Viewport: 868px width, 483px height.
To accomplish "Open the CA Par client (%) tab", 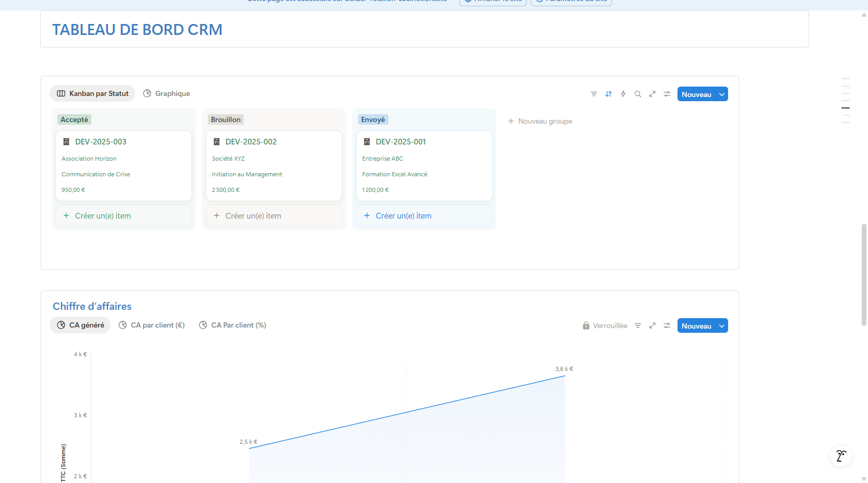I will click(233, 325).
